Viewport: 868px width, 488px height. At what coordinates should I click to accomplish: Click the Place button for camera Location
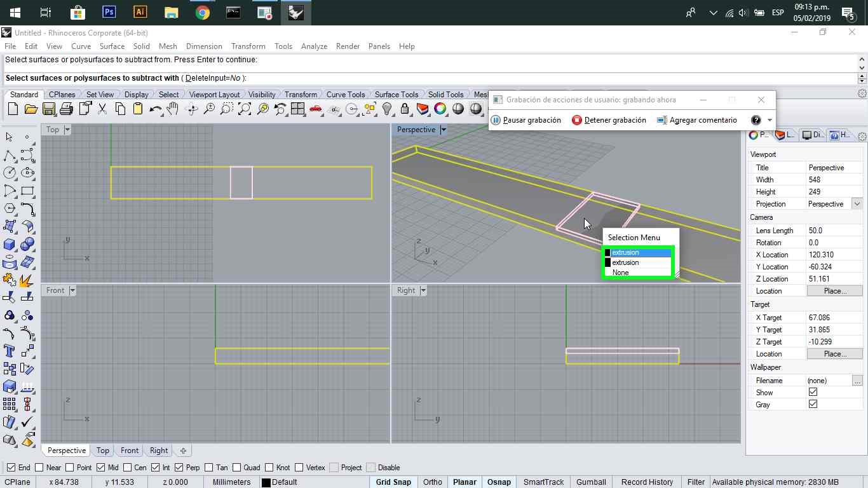click(834, 291)
